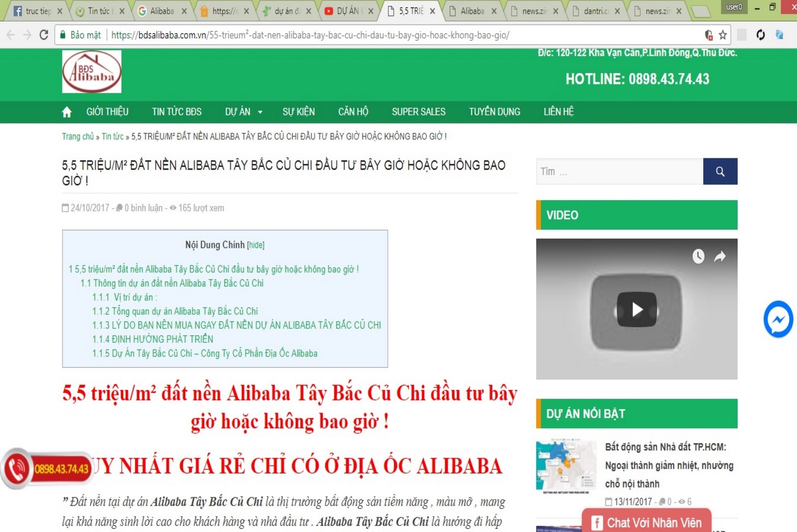This screenshot has width=797, height=532.
Task: Open TUYỂN DỤNG menu item
Action: pyautogui.click(x=495, y=112)
